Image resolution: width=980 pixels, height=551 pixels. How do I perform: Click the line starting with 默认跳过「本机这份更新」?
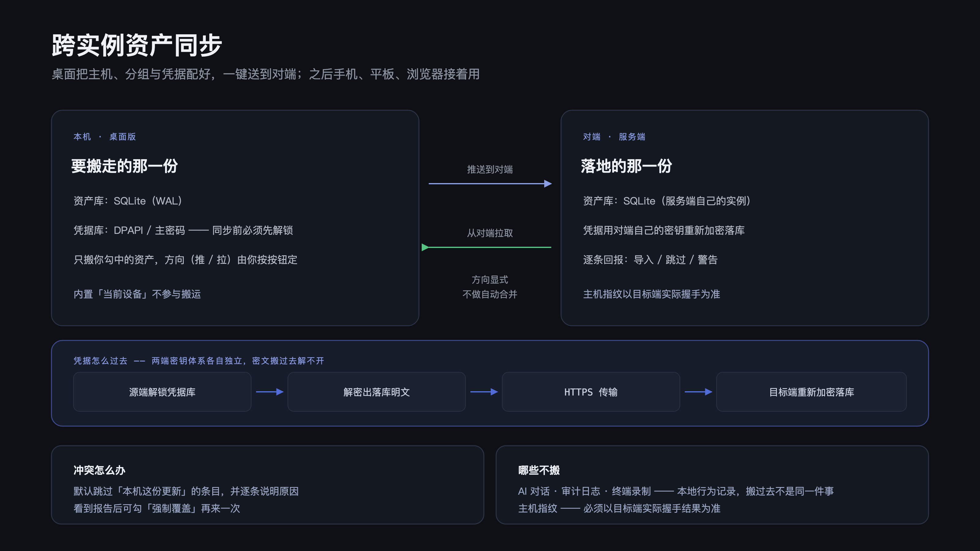(x=186, y=491)
